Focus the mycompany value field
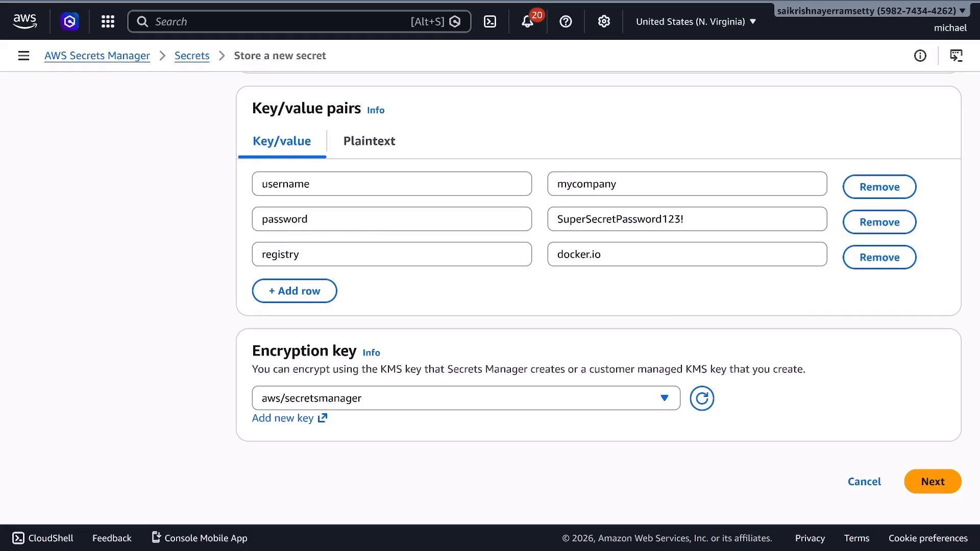This screenshot has width=980, height=551. click(687, 184)
